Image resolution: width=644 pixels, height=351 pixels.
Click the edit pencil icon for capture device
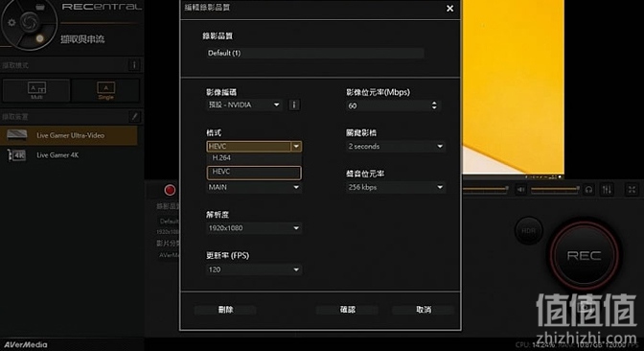134,117
